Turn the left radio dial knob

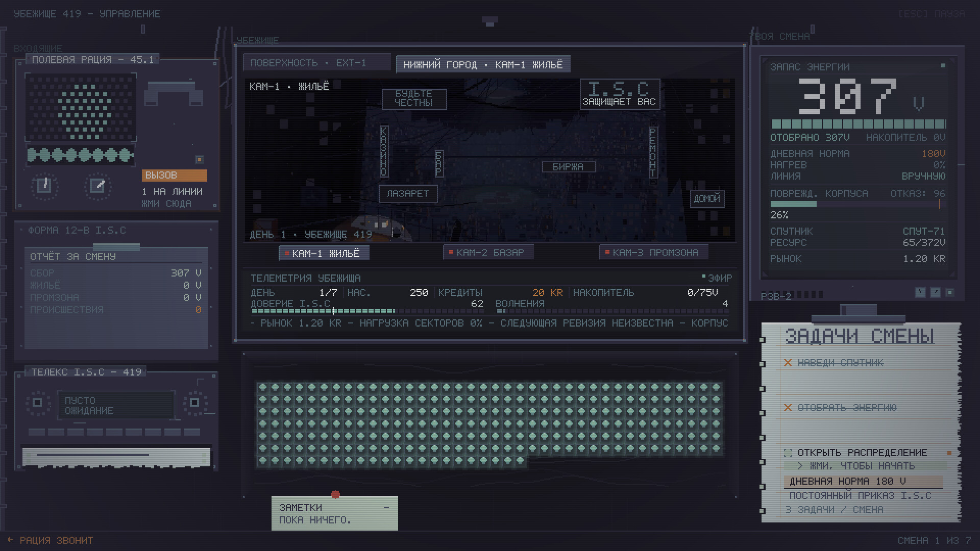tap(44, 185)
